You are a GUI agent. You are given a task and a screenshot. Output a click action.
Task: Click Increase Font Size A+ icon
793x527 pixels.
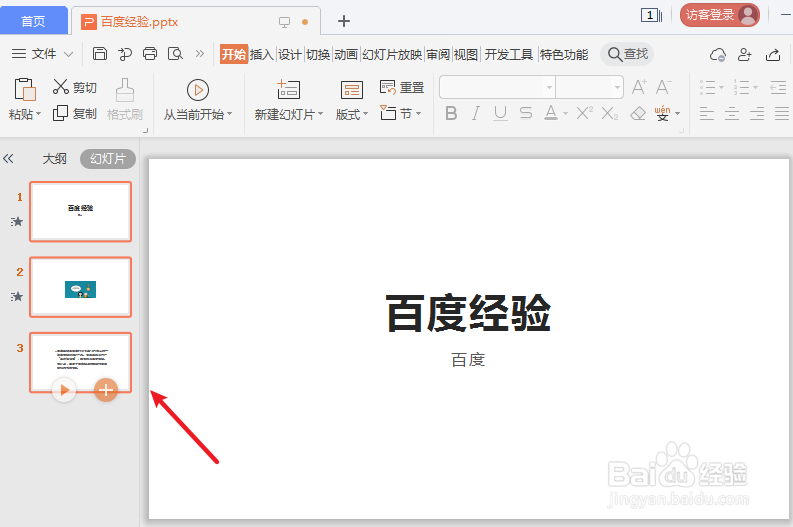click(639, 87)
